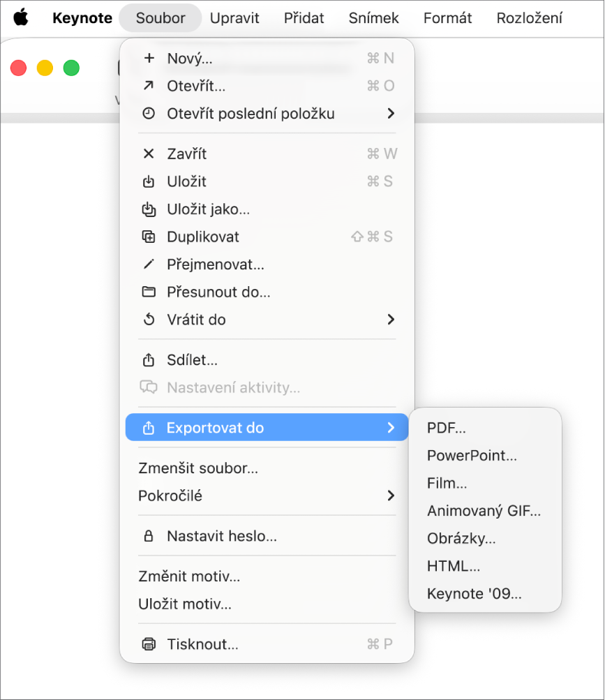Expand the Exportovat do submenu chevron
The image size is (605, 700).
pyautogui.click(x=391, y=428)
